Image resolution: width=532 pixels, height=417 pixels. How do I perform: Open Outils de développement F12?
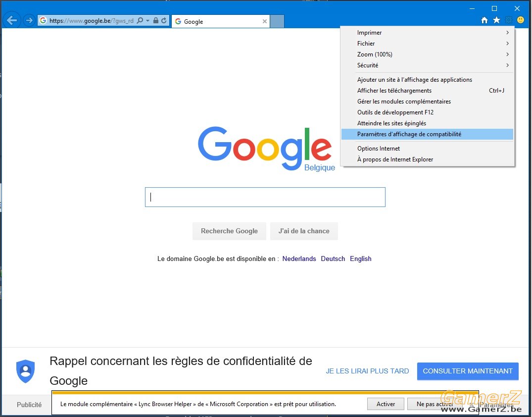pyautogui.click(x=427, y=112)
